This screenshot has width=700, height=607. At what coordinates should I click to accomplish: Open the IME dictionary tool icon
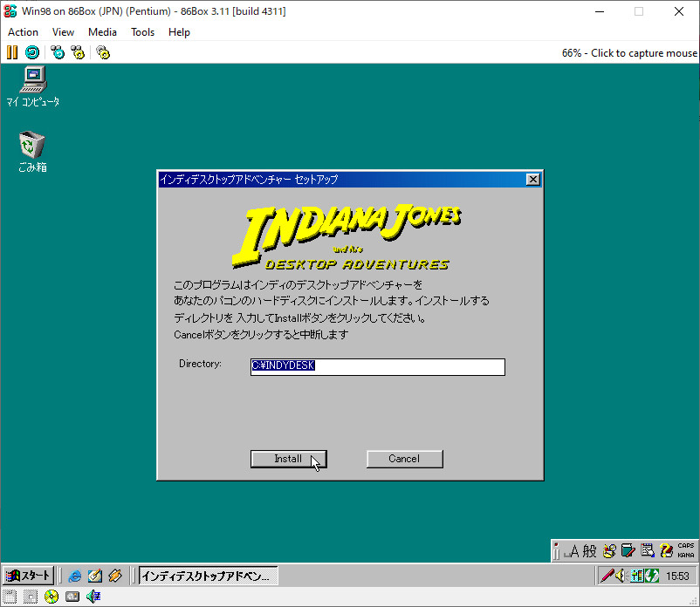coord(628,551)
